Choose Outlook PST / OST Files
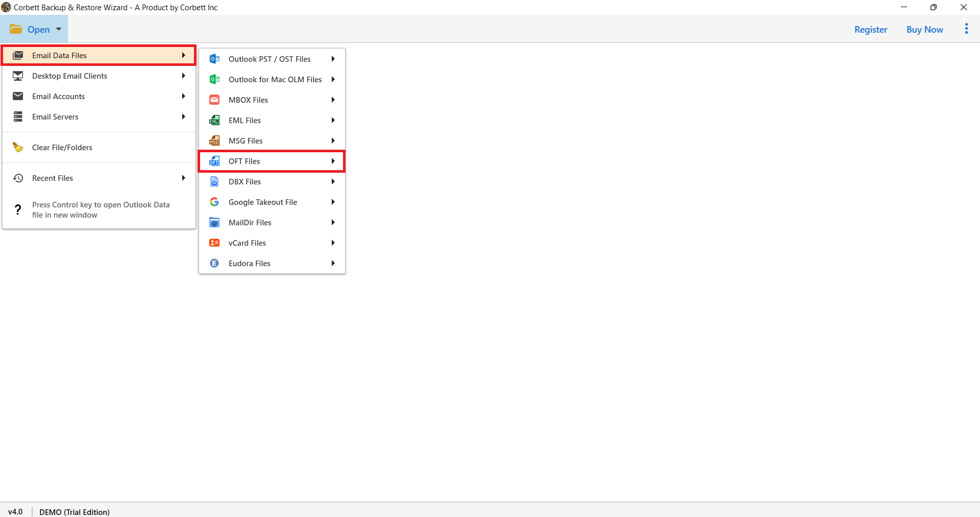The image size is (980, 517). tap(272, 59)
